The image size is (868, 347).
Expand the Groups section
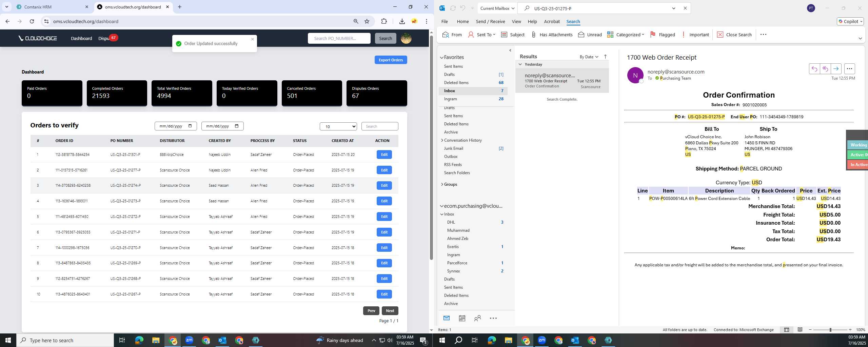tap(442, 184)
